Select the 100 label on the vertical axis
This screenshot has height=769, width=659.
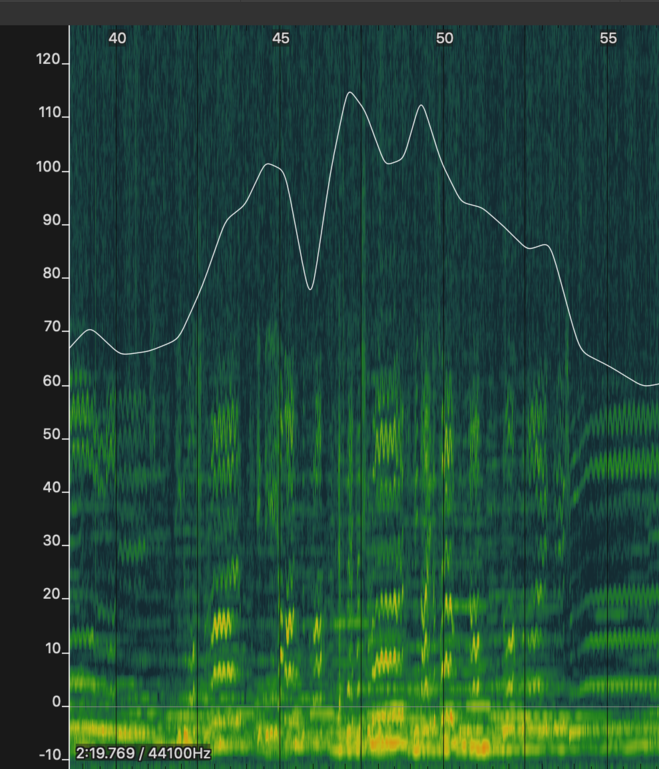click(x=48, y=169)
